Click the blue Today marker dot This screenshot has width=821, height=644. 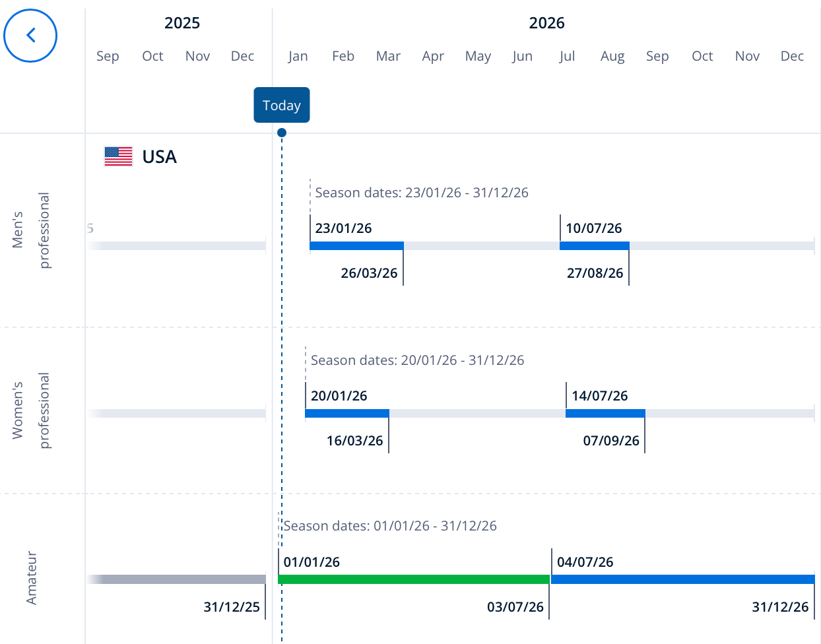pos(282,132)
